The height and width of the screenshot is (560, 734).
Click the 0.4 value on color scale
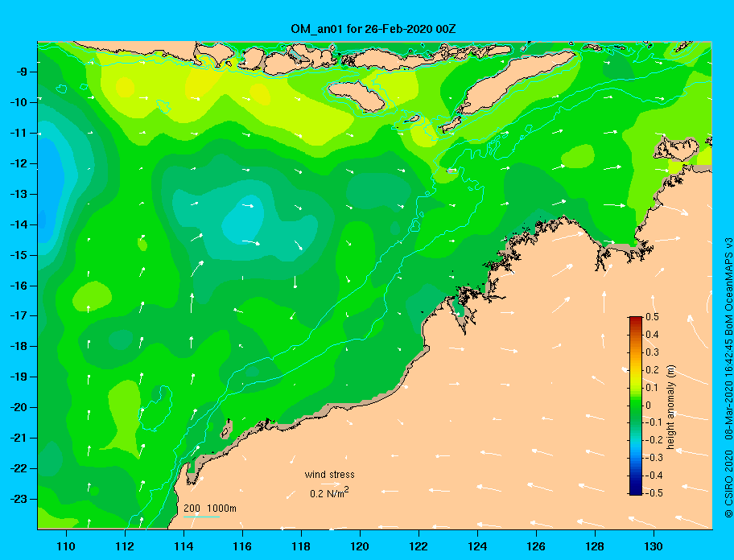tap(652, 335)
